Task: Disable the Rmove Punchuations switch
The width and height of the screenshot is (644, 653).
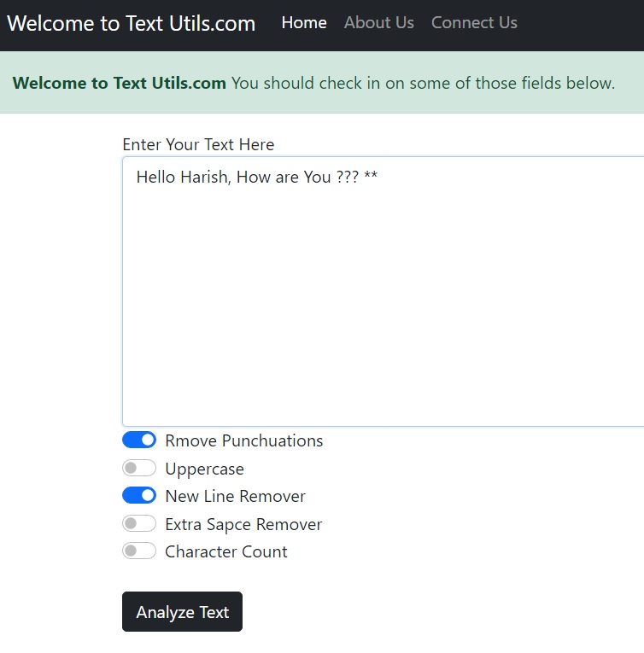Action: pyautogui.click(x=139, y=440)
